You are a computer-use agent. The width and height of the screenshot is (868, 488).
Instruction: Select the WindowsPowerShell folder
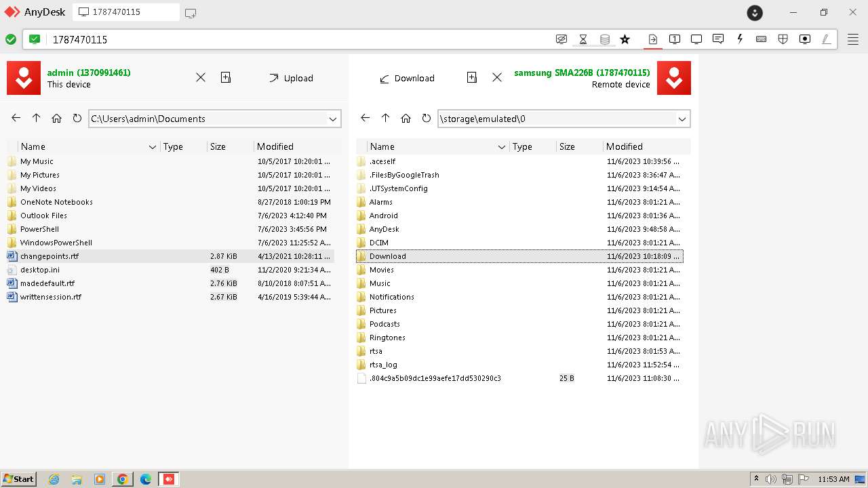tap(170, 243)
